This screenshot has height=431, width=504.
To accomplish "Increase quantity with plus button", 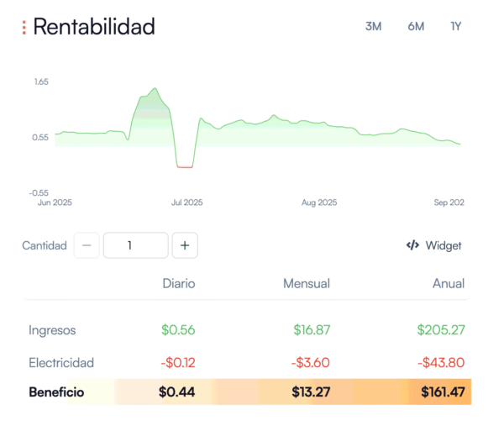I will [185, 245].
